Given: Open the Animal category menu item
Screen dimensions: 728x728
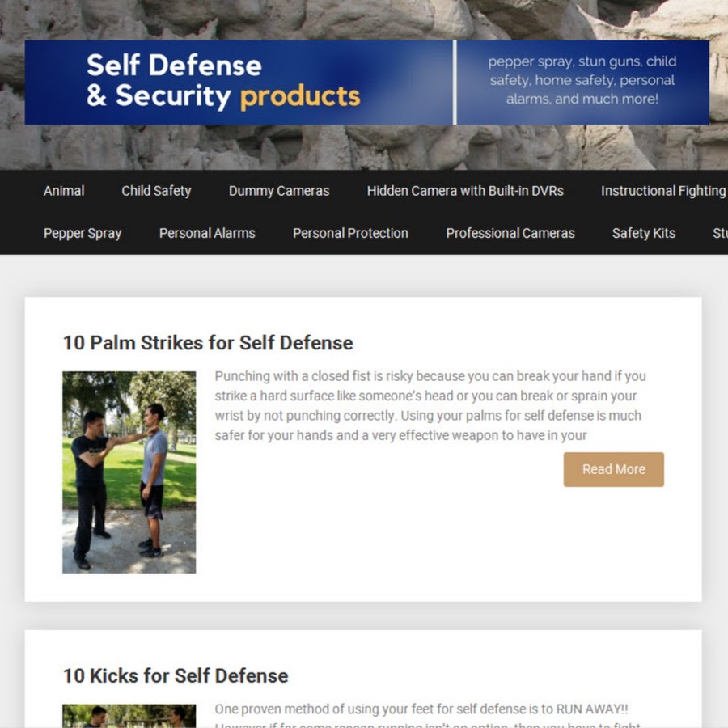Looking at the screenshot, I should [x=64, y=191].
